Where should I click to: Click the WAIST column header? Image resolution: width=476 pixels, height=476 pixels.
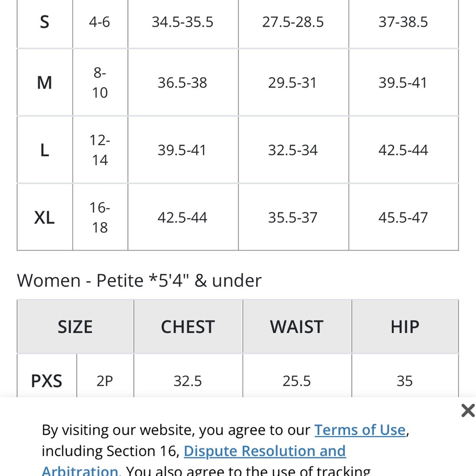(297, 327)
